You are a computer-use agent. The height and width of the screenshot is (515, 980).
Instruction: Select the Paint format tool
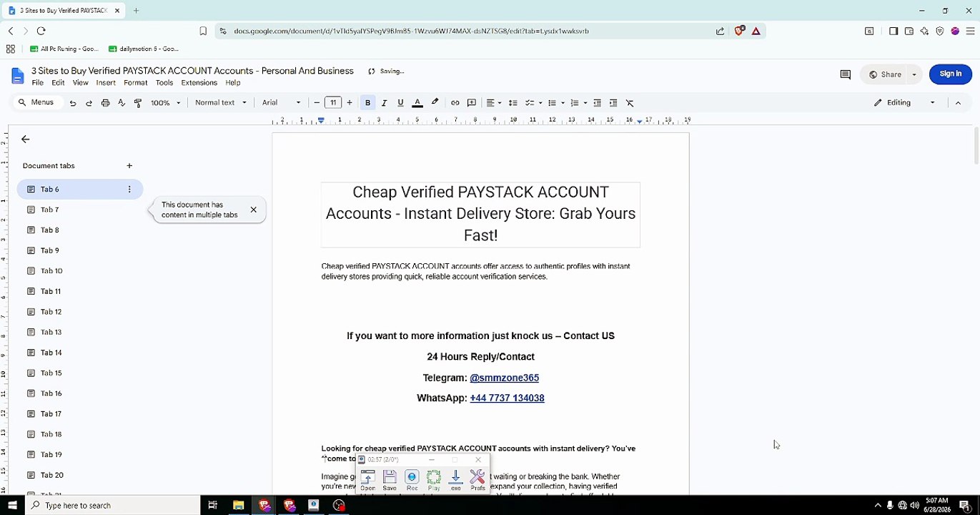(x=138, y=103)
